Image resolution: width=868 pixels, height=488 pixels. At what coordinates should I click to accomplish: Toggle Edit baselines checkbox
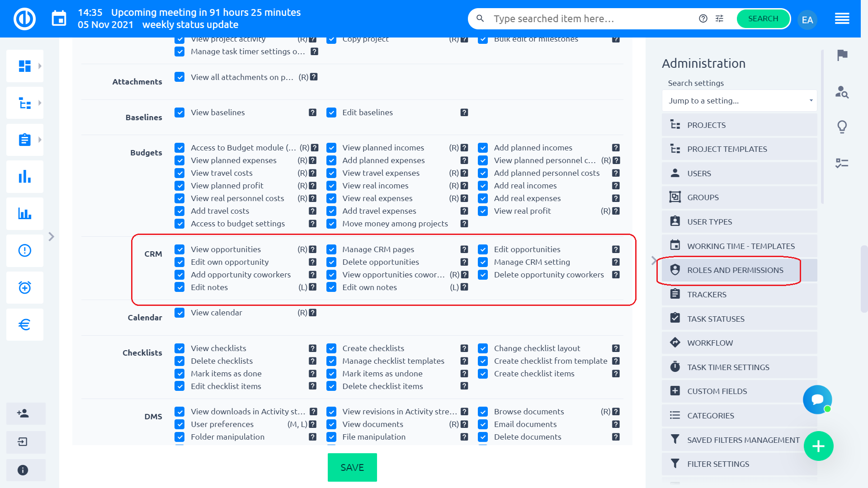pos(331,113)
